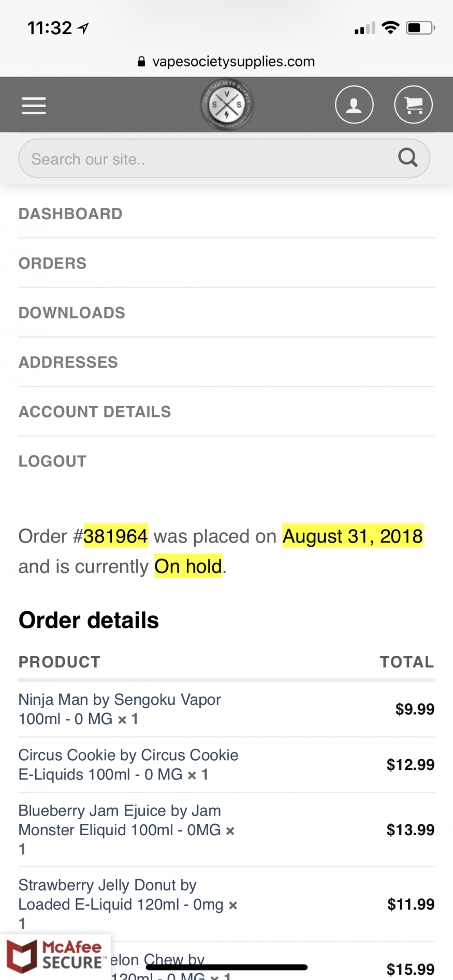Tap the vapesocietysupplies.com address bar
The width and height of the screenshot is (453, 980).
coord(233,62)
